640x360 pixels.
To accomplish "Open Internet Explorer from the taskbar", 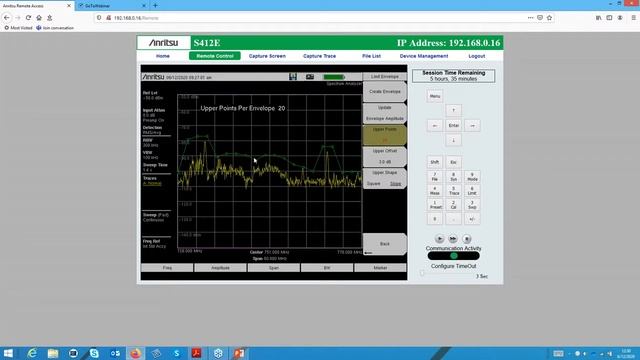I will tap(32, 353).
